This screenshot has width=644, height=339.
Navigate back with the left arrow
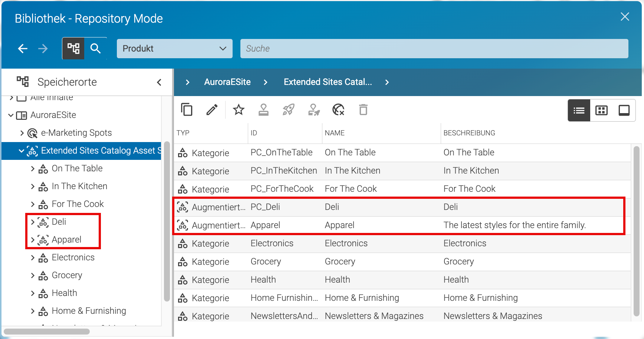pyautogui.click(x=23, y=49)
